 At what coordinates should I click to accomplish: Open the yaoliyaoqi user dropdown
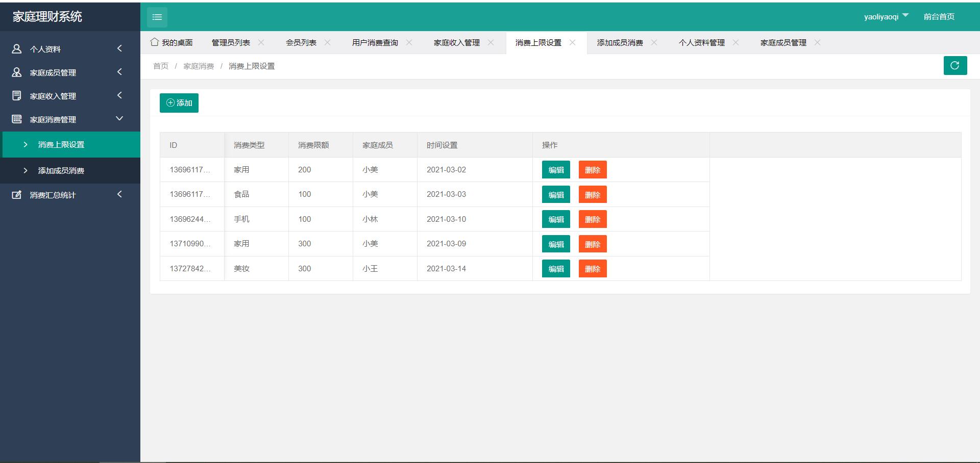tap(886, 17)
